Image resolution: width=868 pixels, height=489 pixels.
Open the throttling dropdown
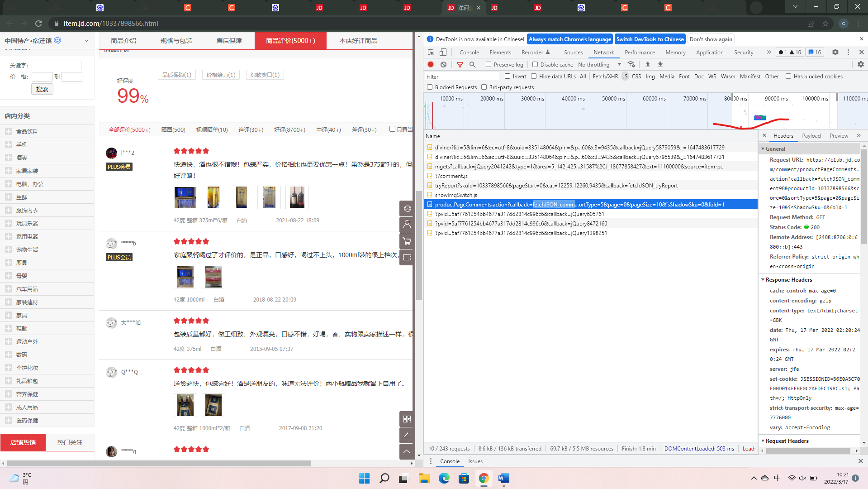[x=600, y=64]
